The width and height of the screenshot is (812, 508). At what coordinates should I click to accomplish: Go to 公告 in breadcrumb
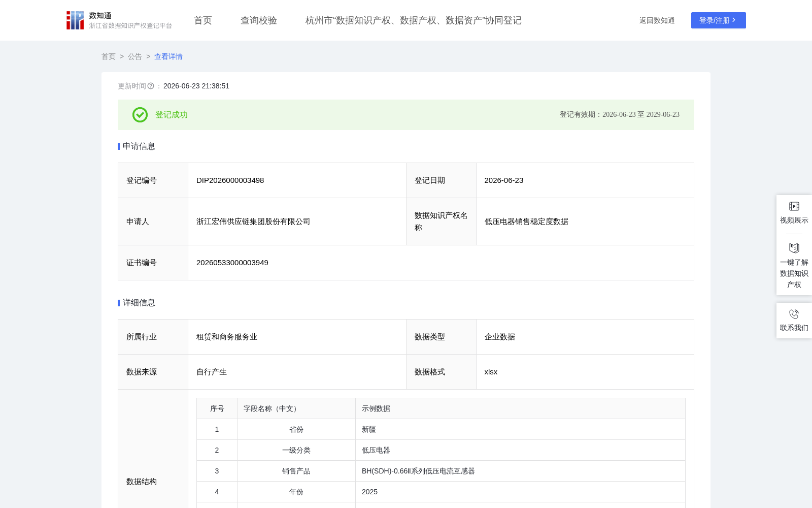[135, 56]
